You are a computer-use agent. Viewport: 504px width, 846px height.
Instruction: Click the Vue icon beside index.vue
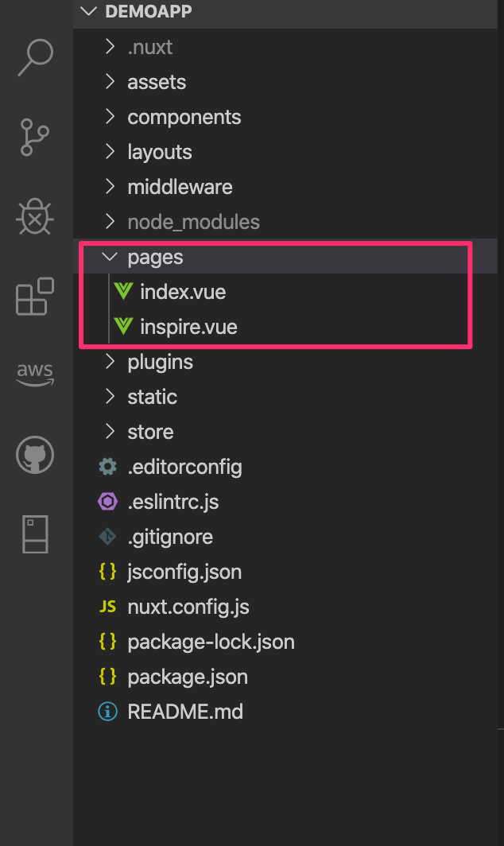[123, 292]
